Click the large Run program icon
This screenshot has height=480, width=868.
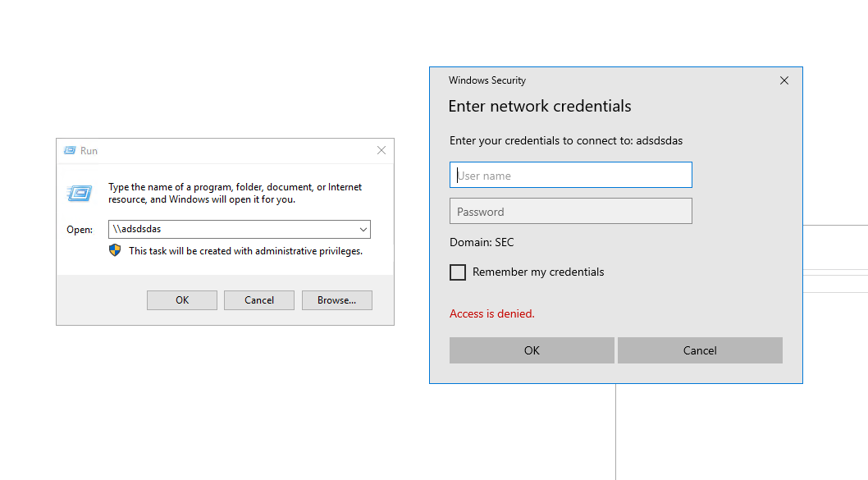[x=79, y=193]
